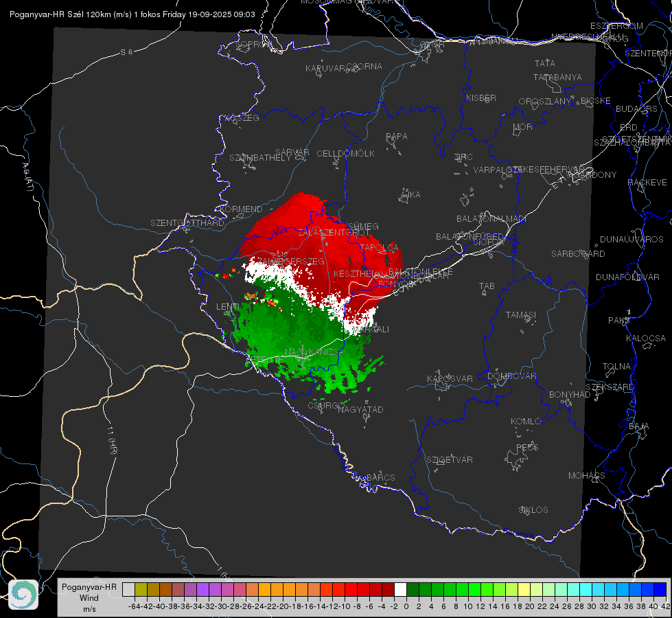This screenshot has width=672, height=618.
Task: Click the RACKEVE city label
Action: 647,183
